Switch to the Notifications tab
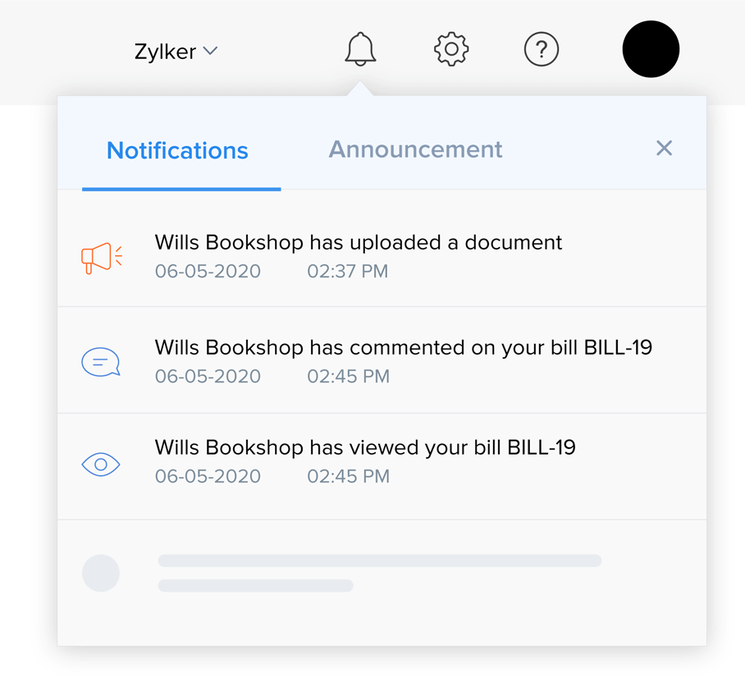 [177, 151]
